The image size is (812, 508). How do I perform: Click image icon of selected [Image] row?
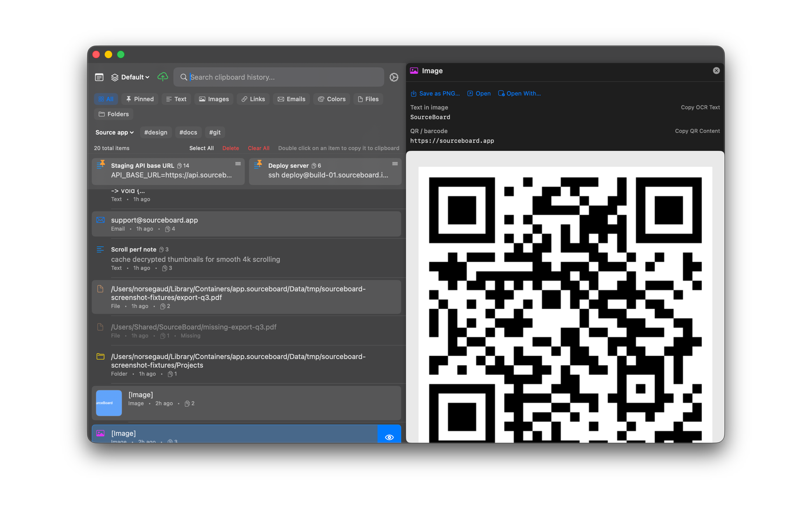(100, 433)
